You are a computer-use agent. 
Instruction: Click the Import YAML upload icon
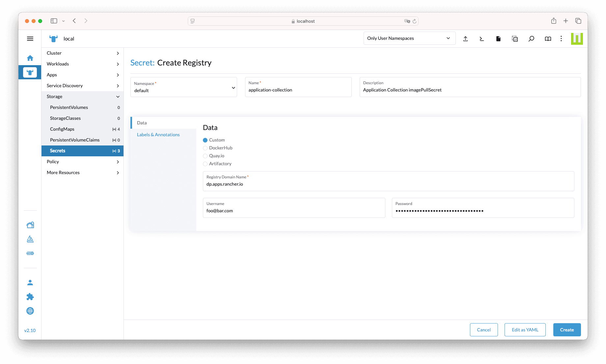point(465,39)
